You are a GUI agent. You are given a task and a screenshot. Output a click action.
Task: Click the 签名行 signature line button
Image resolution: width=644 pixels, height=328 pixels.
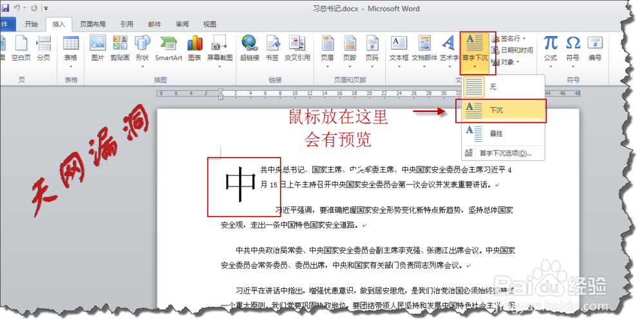(506, 39)
